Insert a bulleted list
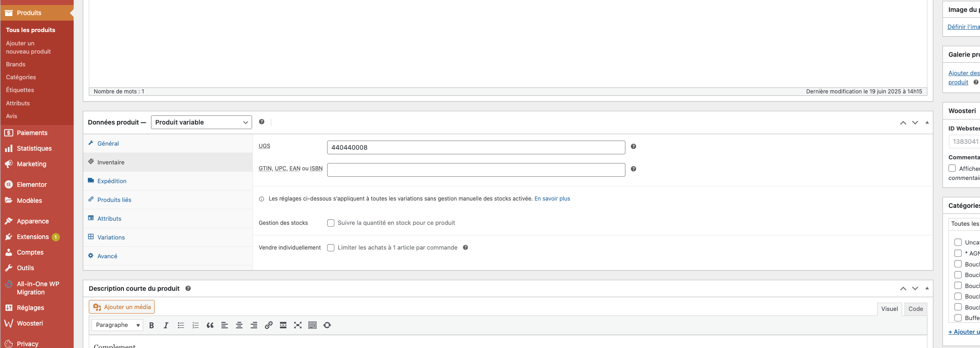 pyautogui.click(x=181, y=325)
